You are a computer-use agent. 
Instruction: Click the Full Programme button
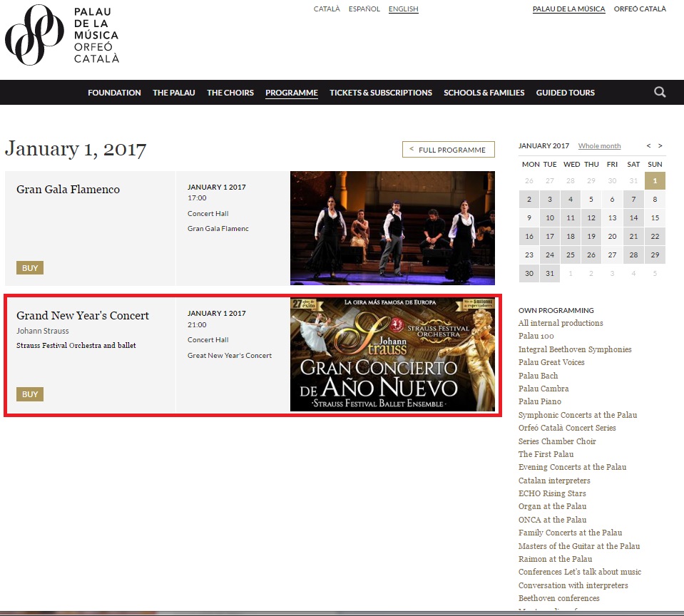(x=449, y=150)
